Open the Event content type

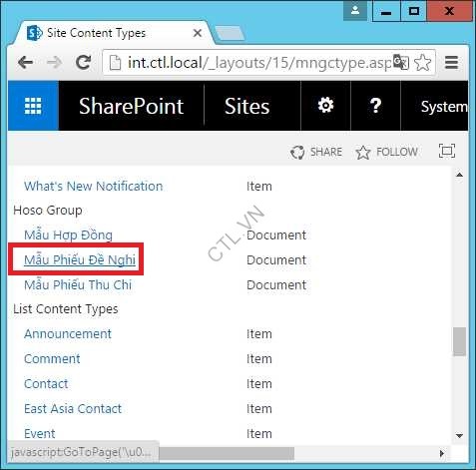click(x=40, y=434)
